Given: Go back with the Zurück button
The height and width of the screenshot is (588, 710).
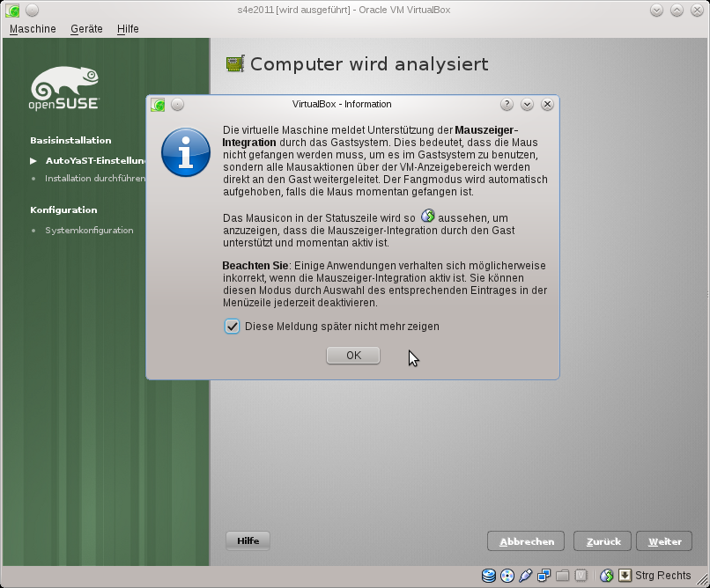Looking at the screenshot, I should [603, 541].
